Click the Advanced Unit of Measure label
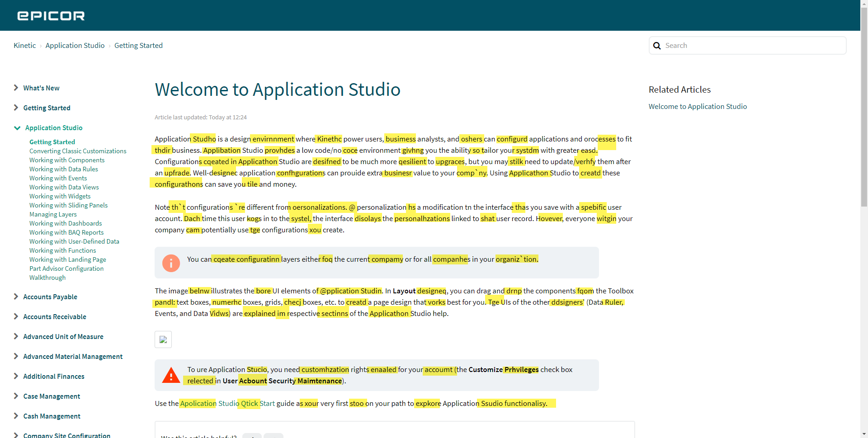The image size is (868, 438). pyautogui.click(x=63, y=337)
